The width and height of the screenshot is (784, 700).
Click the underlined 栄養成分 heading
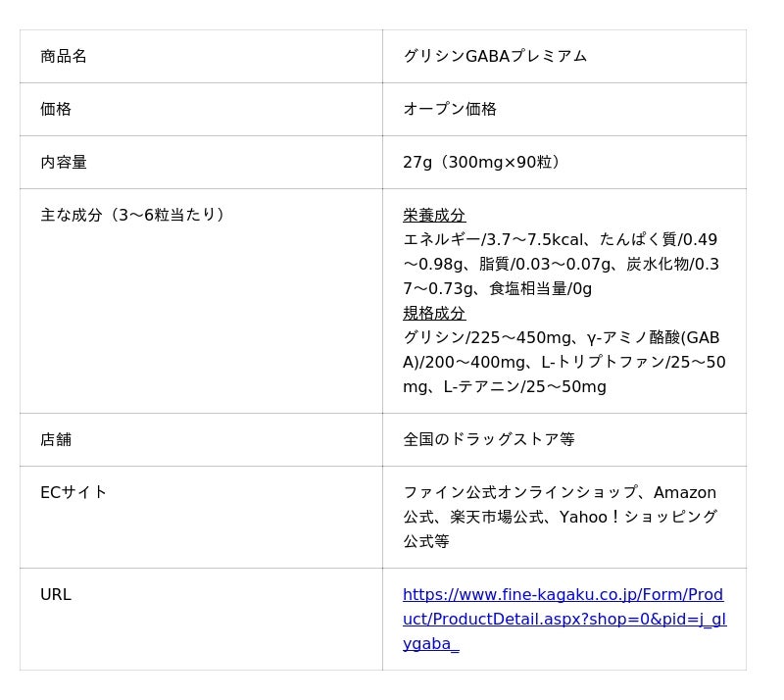coord(434,216)
